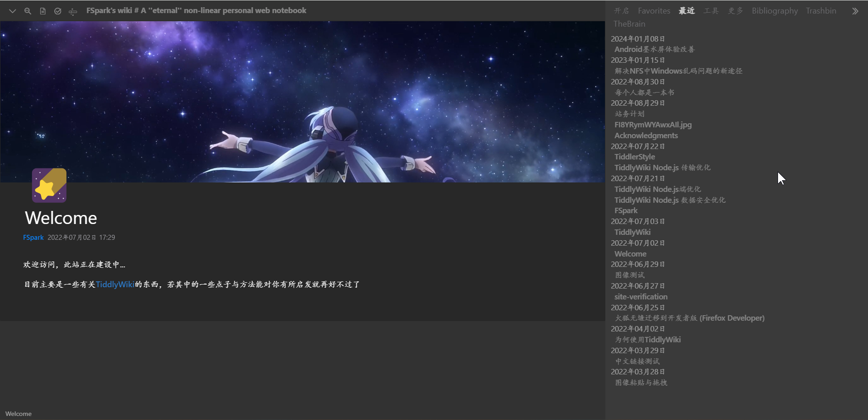This screenshot has width=868, height=420.
Task: Open the TiddlerStyle entry
Action: 634,157
